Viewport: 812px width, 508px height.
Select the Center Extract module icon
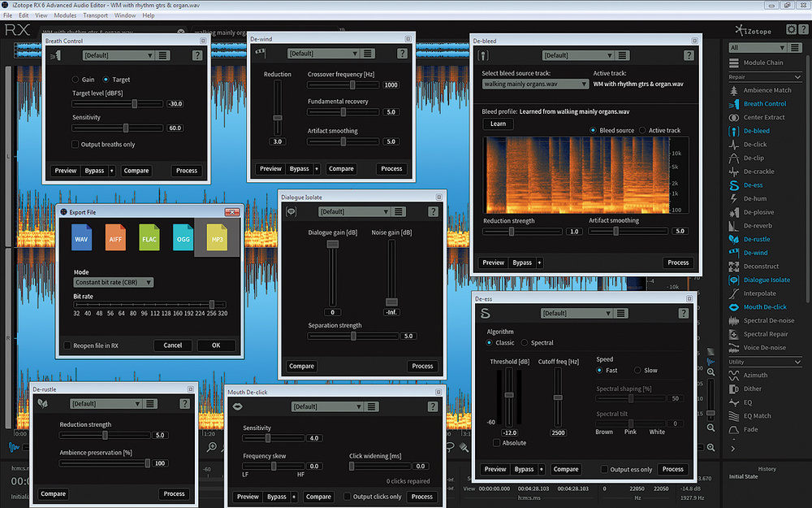[x=734, y=117]
